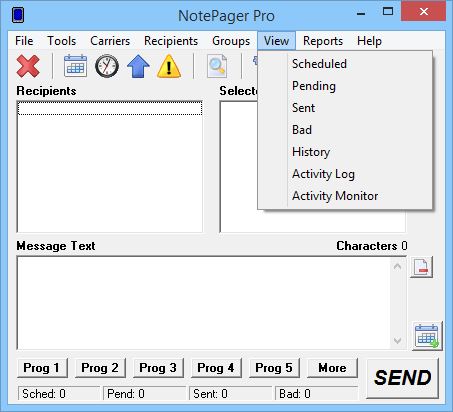Maximize the NotePager Pro window
Screen dimensions: 453x412
coord(388,12)
